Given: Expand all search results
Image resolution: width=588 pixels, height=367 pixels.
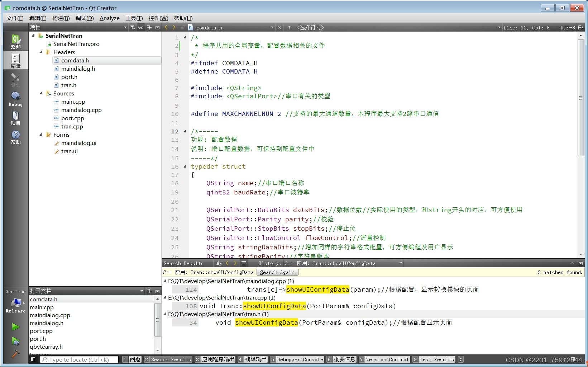Looking at the screenshot, I should [x=244, y=263].
